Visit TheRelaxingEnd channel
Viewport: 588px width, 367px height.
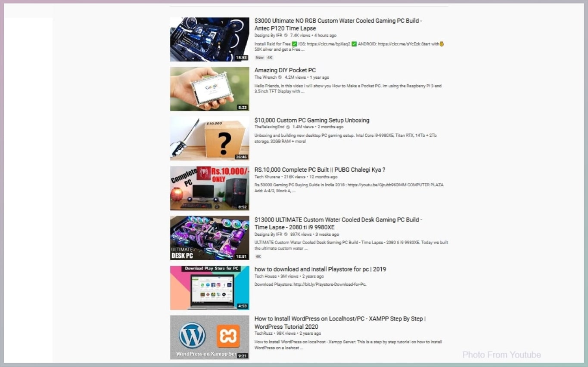[x=270, y=127]
